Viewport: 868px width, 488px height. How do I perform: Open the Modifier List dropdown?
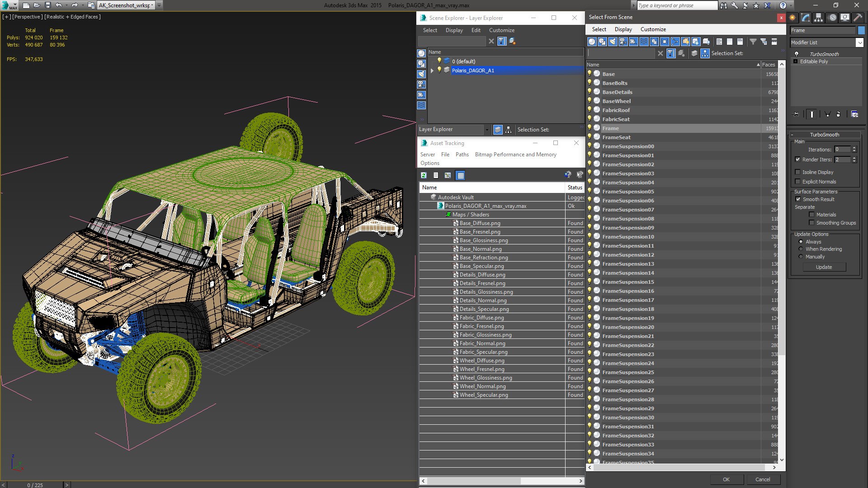(x=859, y=42)
